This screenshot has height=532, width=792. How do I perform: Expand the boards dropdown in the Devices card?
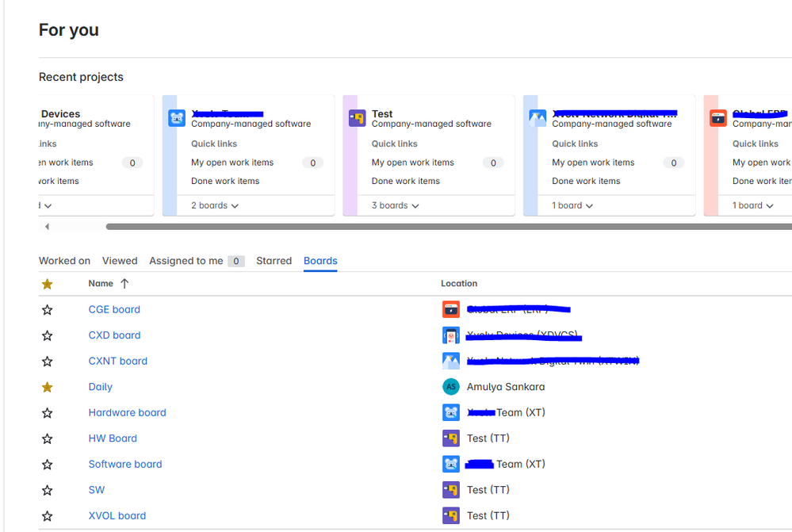pos(45,205)
